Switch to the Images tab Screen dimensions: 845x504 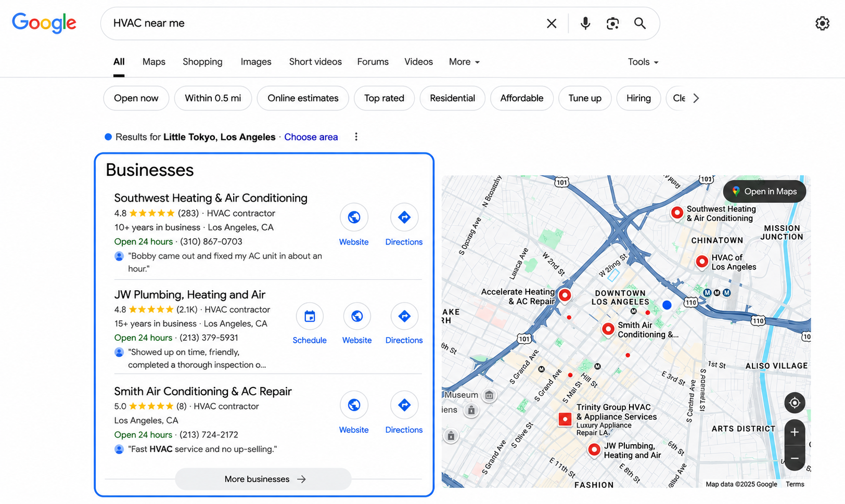[256, 62]
